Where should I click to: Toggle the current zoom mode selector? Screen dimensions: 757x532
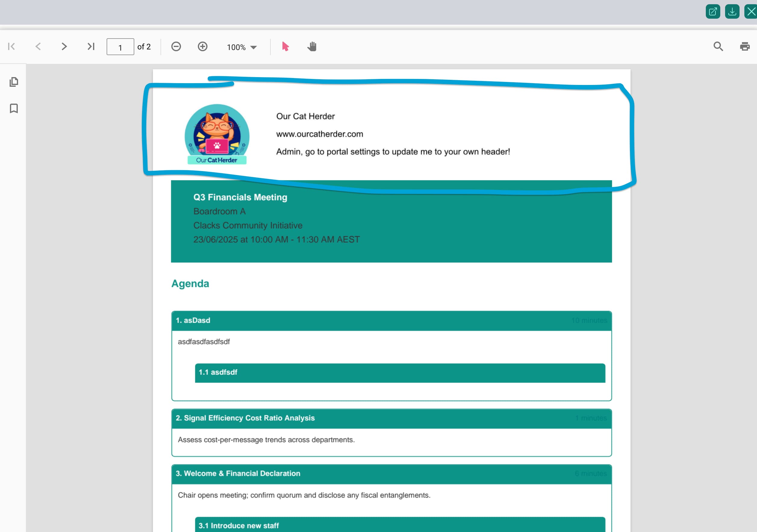[253, 47]
